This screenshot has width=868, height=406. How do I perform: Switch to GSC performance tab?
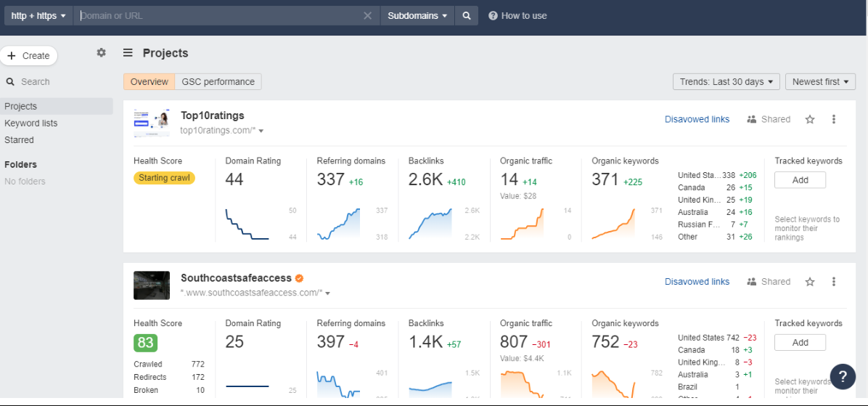pos(218,82)
